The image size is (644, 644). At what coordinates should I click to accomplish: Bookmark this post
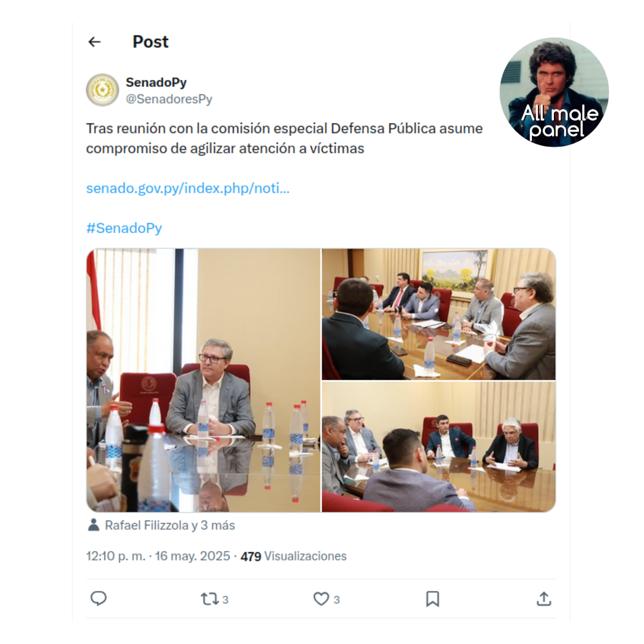coord(432,599)
